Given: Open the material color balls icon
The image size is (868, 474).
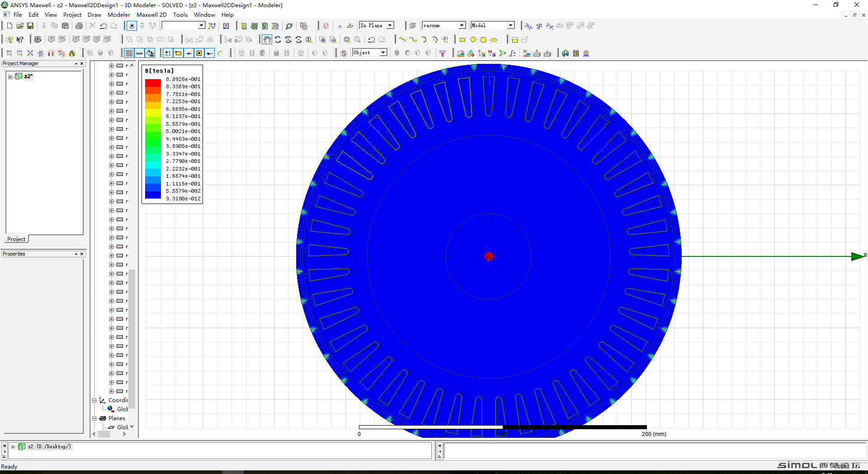Looking at the screenshot, I should (471, 53).
